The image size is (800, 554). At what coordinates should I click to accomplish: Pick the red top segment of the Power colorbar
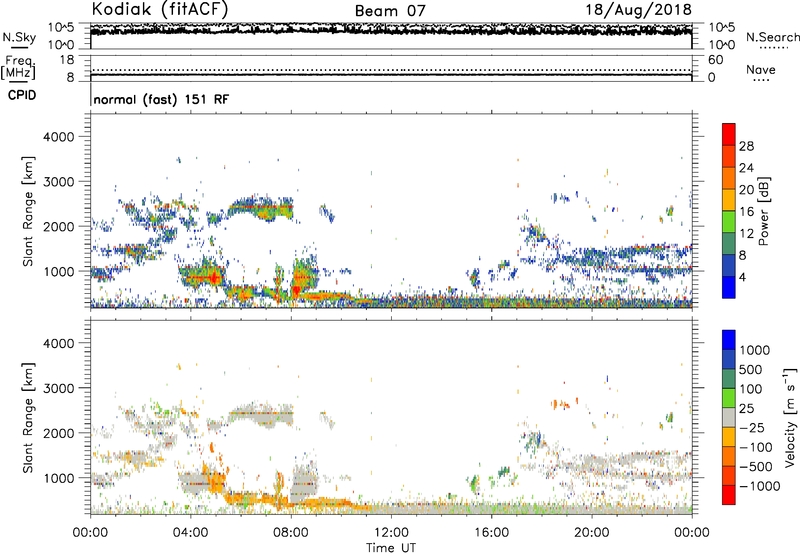click(x=729, y=134)
